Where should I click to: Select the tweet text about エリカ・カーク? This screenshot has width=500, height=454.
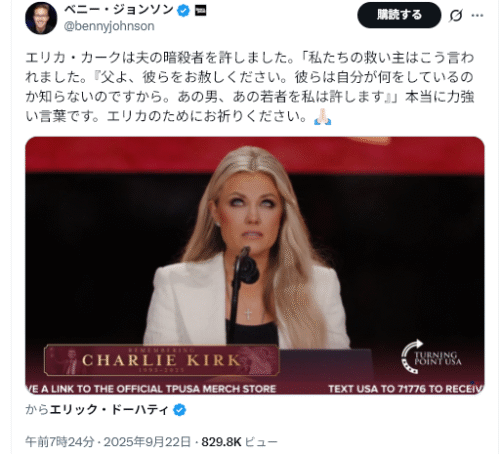[250, 87]
